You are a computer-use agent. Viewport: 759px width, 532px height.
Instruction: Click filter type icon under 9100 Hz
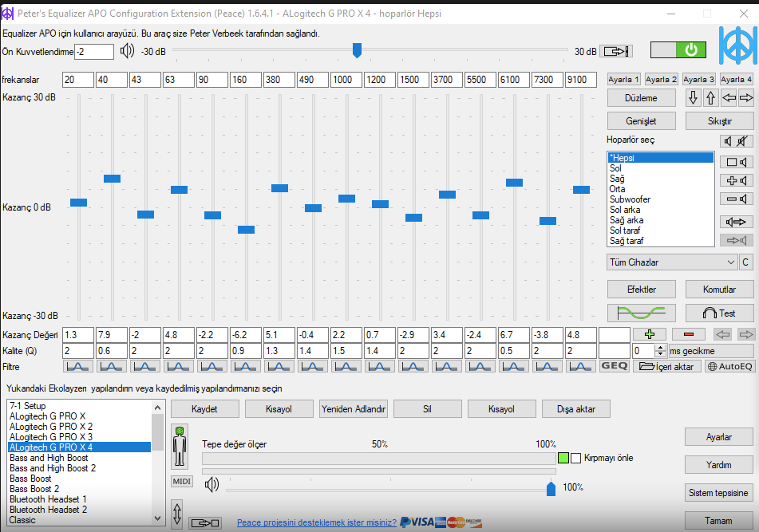pyautogui.click(x=580, y=367)
